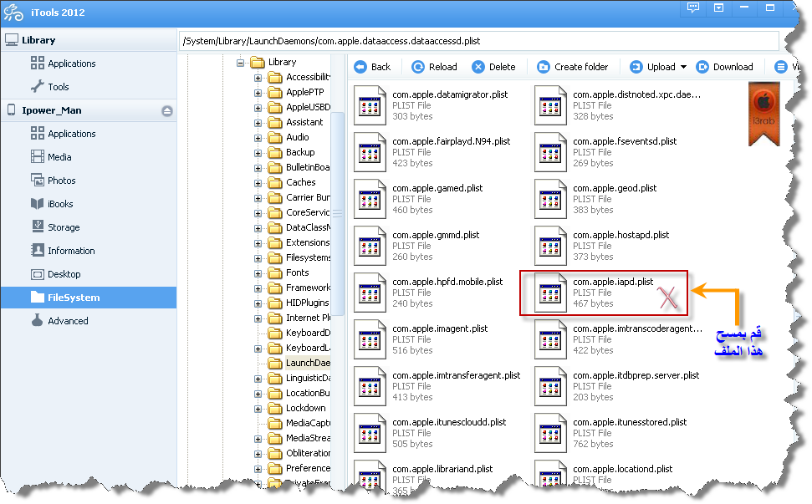Select file name com.apple.itdbprep.server.plist
This screenshot has width=812, height=504.
coord(636,375)
